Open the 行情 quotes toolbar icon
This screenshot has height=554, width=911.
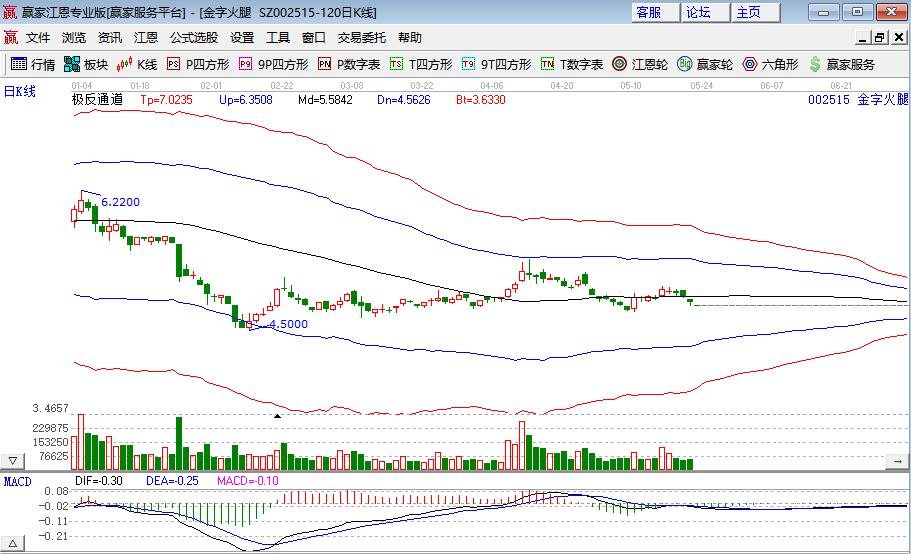[x=33, y=64]
